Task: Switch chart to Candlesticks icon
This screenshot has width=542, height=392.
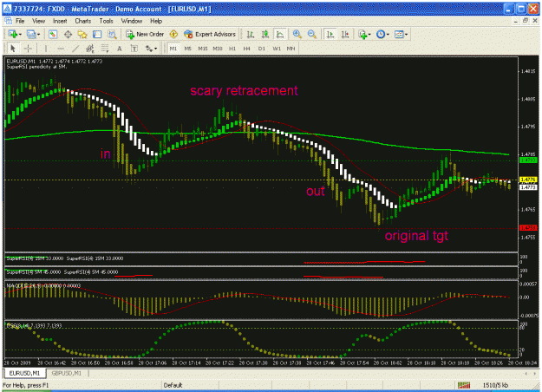Action: 265,34
